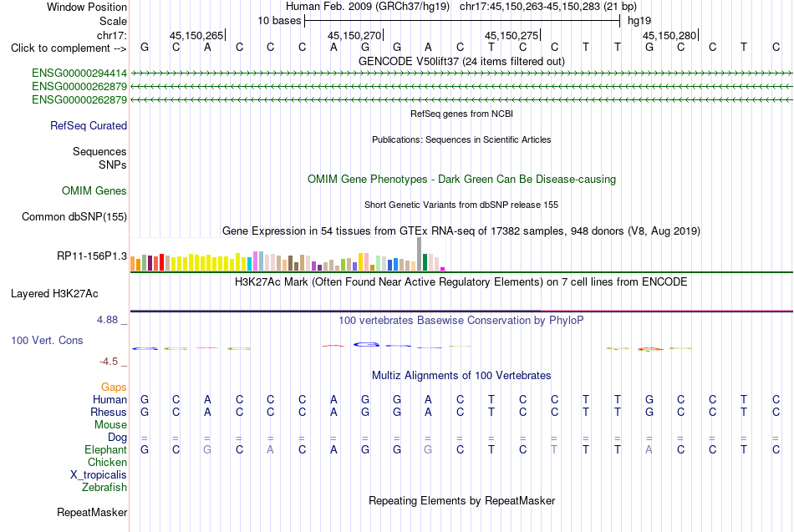Viewport: 794px width, 532px height.
Task: Click the 45,150,270 position marker
Action: click(354, 35)
